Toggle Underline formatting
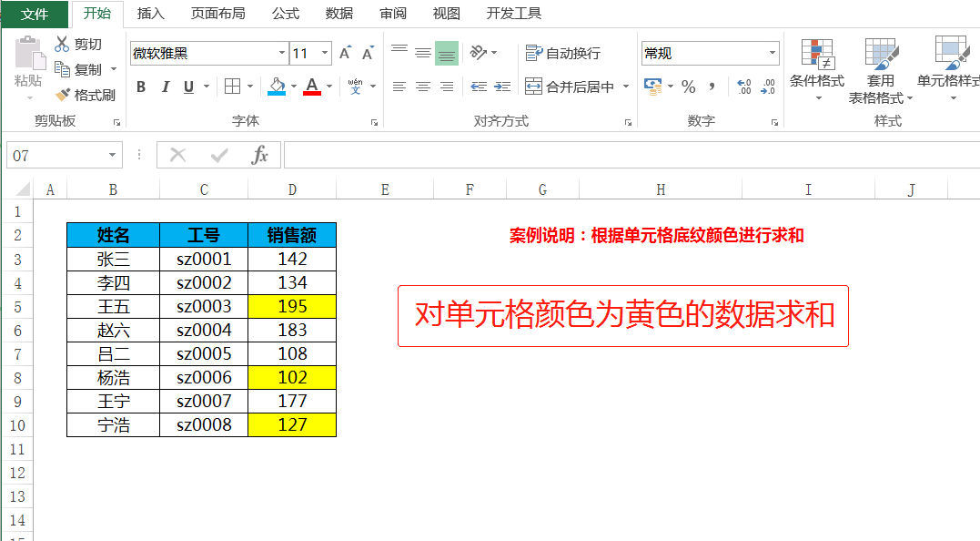Image resolution: width=980 pixels, height=541 pixels. (x=188, y=87)
